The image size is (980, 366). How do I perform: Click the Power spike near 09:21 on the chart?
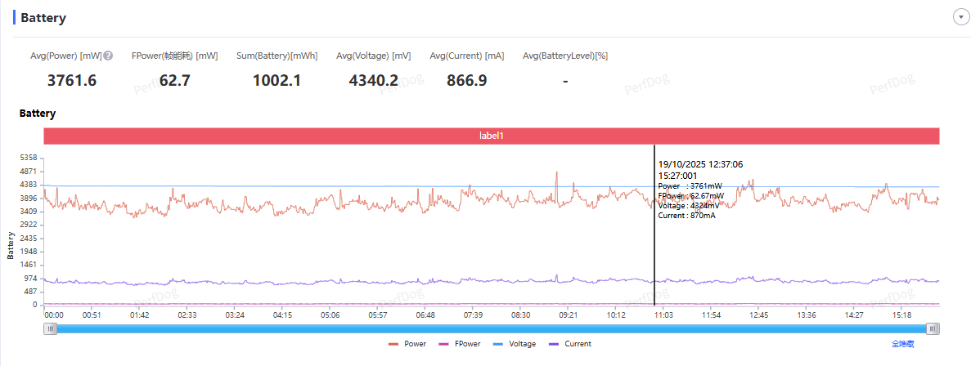[557, 173]
